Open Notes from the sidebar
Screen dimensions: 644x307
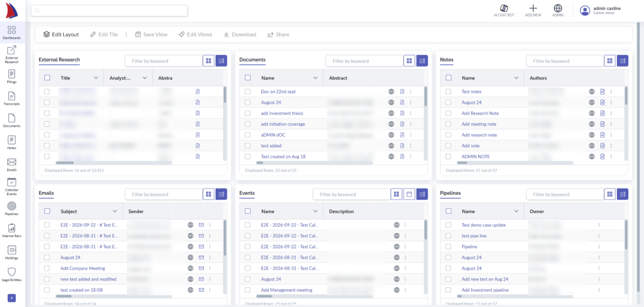[x=12, y=143]
